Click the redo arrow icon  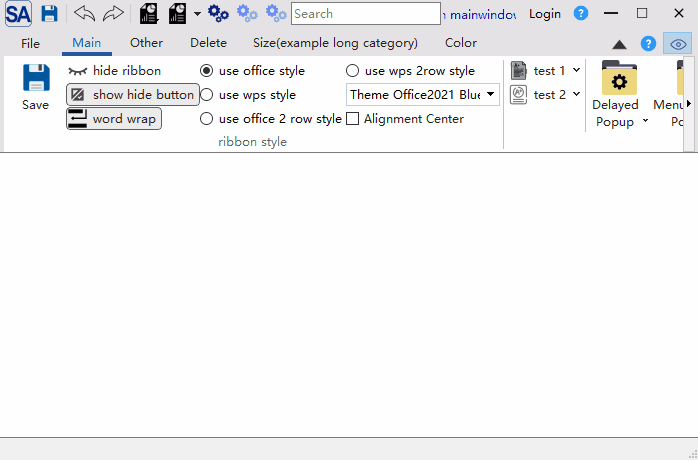[113, 14]
